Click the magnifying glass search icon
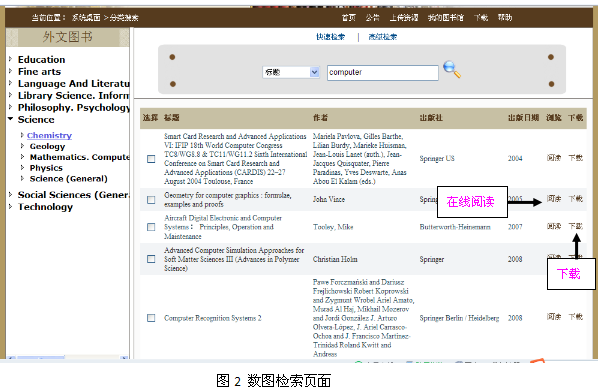The height and width of the screenshot is (391, 601). pos(452,69)
